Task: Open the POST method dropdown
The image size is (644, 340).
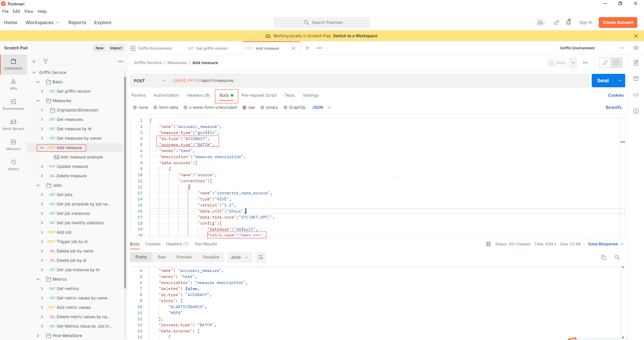Action: [150, 81]
